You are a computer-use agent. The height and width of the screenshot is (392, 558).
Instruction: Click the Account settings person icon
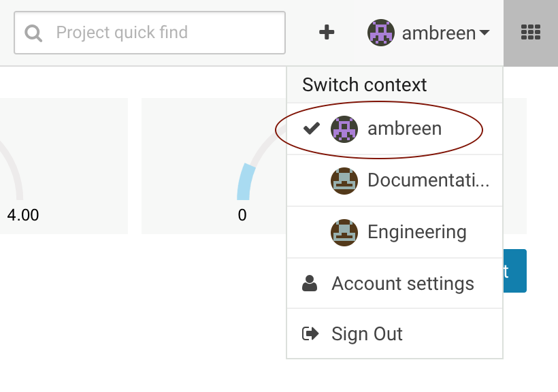click(310, 284)
